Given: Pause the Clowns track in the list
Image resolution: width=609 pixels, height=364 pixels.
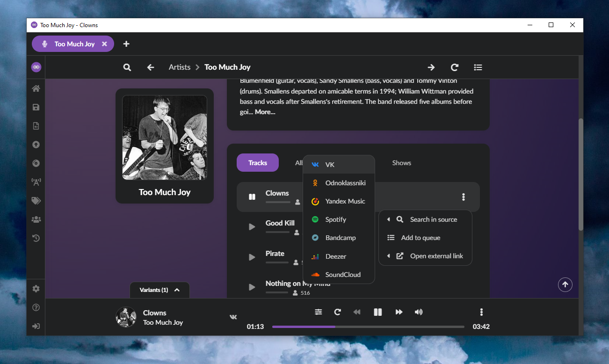Looking at the screenshot, I should (x=252, y=197).
